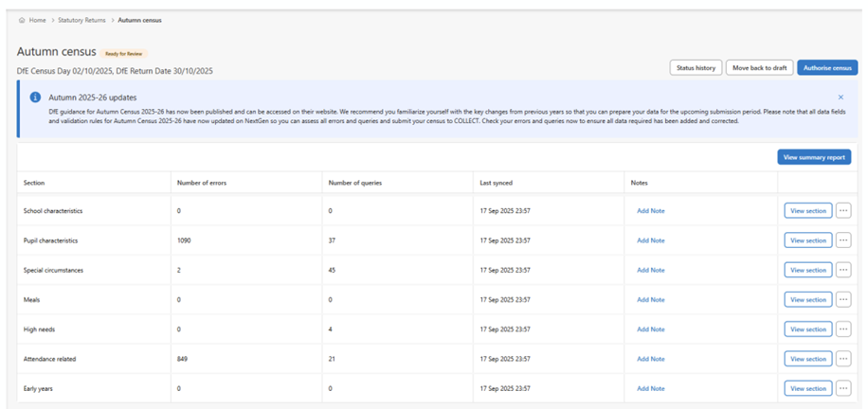868x409 pixels.
Task: Click the info icon in updates banner
Action: click(x=35, y=98)
